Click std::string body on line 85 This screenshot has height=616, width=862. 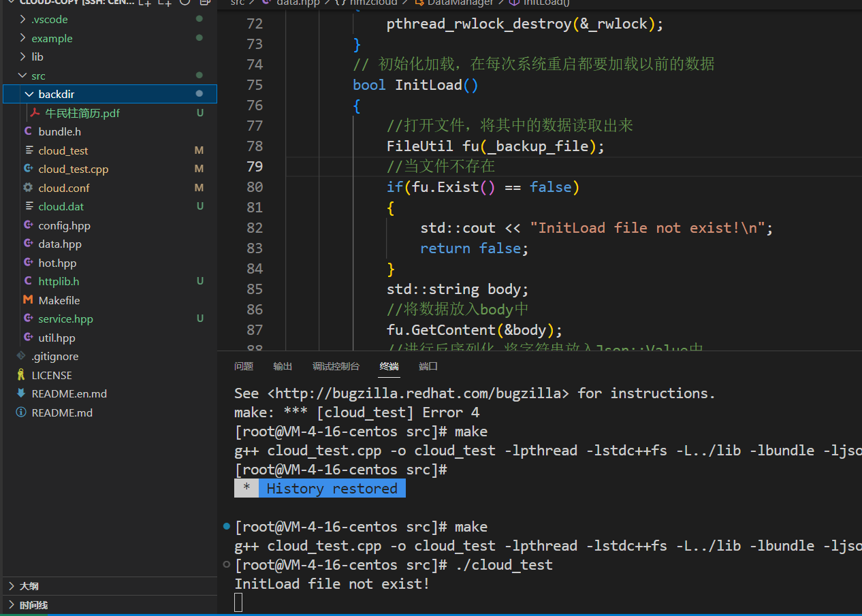coord(458,289)
